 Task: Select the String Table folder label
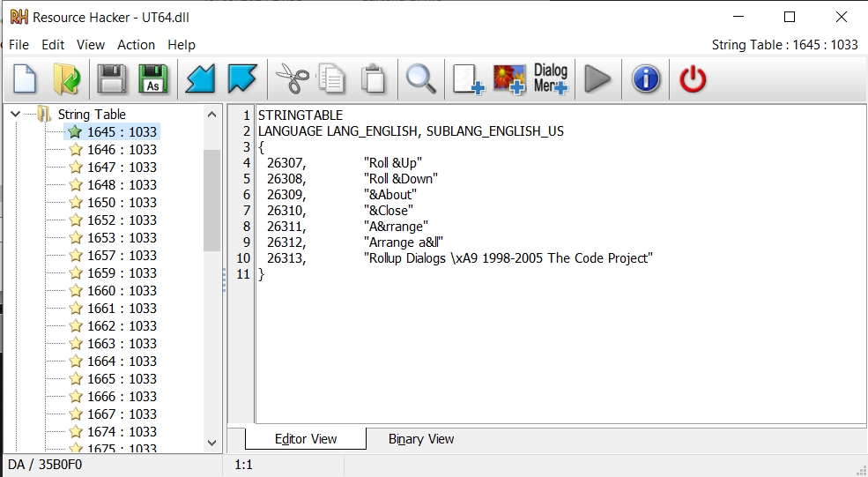click(x=92, y=114)
